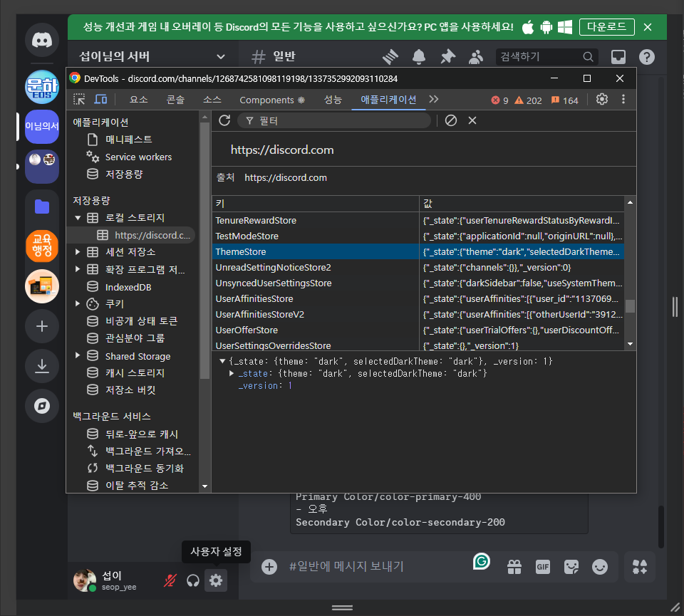
Task: Expand the 확장 프로그램 저장소 node
Action: (78, 269)
